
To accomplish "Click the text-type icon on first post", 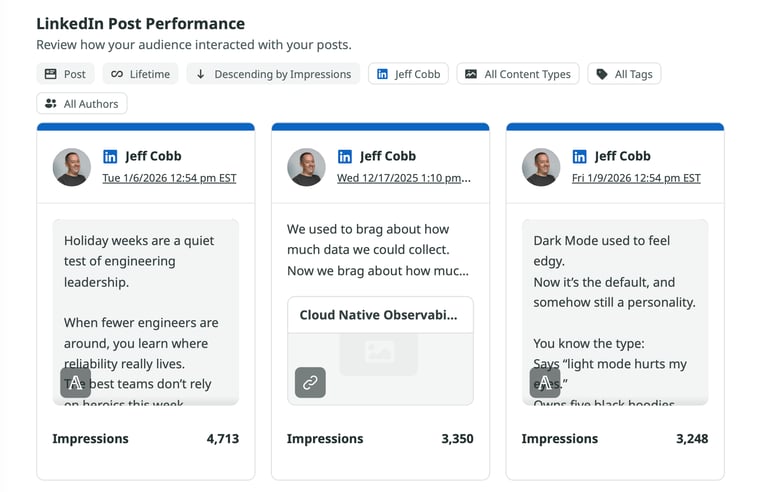I will coord(76,382).
